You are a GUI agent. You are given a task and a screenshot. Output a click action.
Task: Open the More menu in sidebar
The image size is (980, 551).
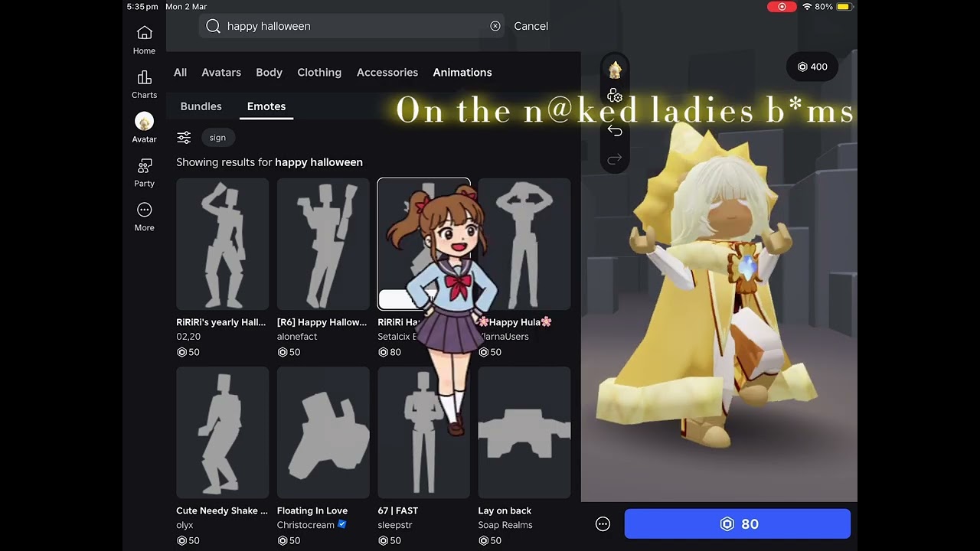pyautogui.click(x=144, y=217)
